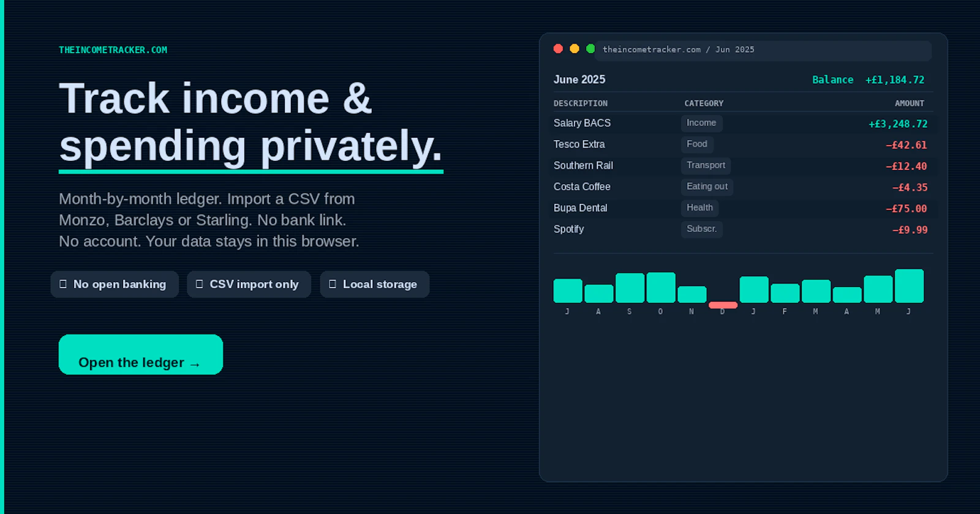The height and width of the screenshot is (514, 980).
Task: Click the DESCRIPTION column header
Action: [581, 103]
